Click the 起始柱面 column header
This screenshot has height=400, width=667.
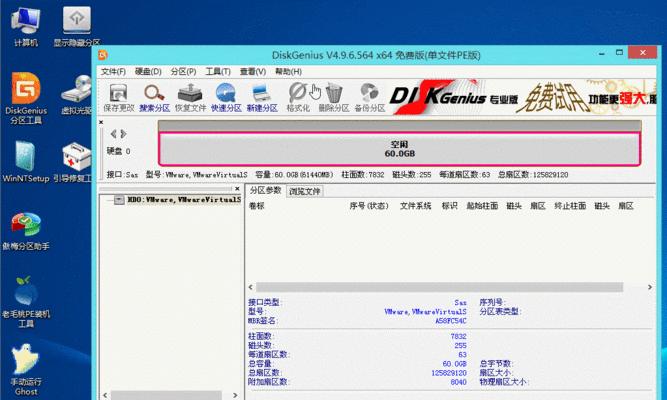[482, 206]
